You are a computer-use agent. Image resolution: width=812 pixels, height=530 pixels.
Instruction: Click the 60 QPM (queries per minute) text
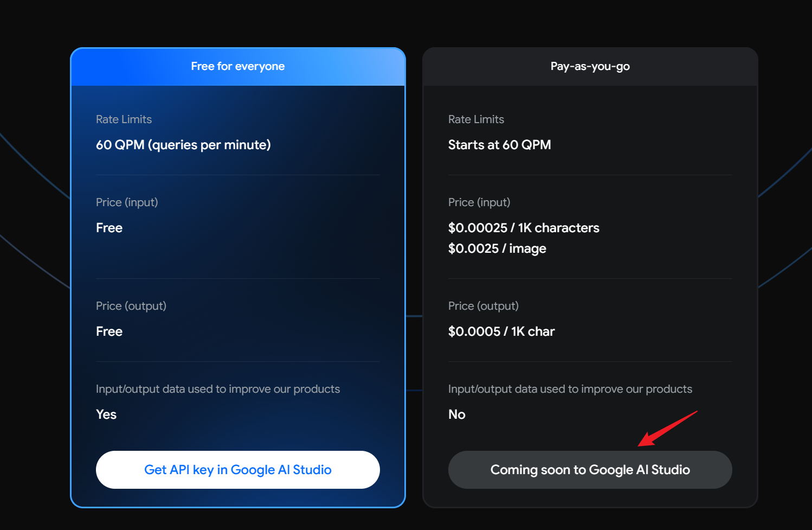pyautogui.click(x=183, y=145)
